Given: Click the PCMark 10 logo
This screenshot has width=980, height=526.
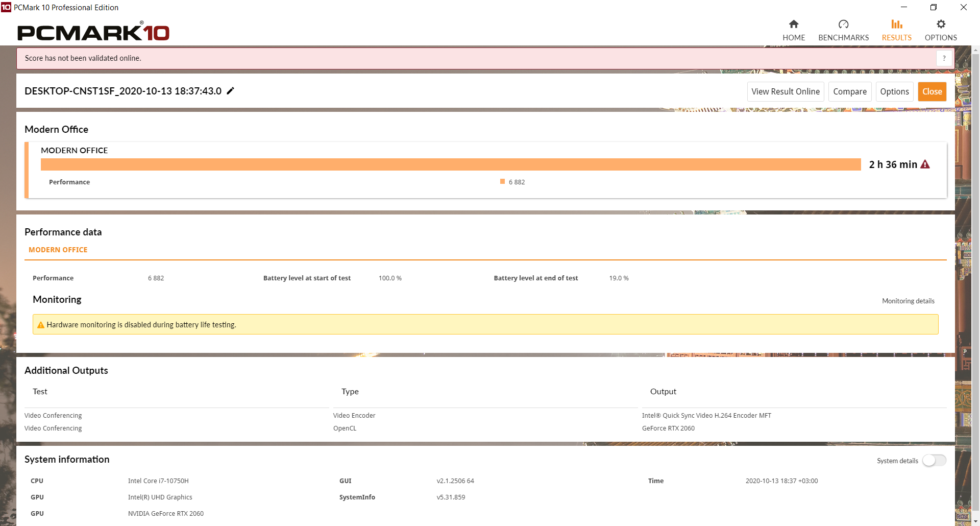Looking at the screenshot, I should pyautogui.click(x=93, y=32).
